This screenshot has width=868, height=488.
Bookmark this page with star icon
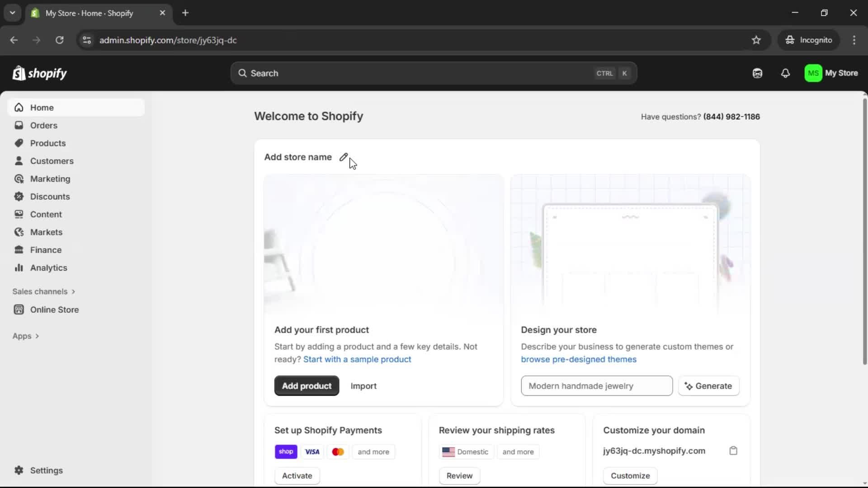coord(756,40)
